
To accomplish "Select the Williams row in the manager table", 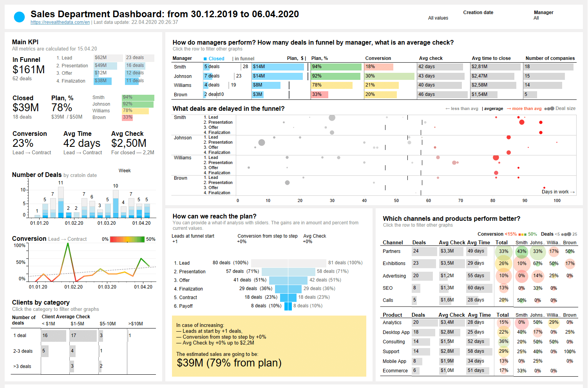I will 374,85.
